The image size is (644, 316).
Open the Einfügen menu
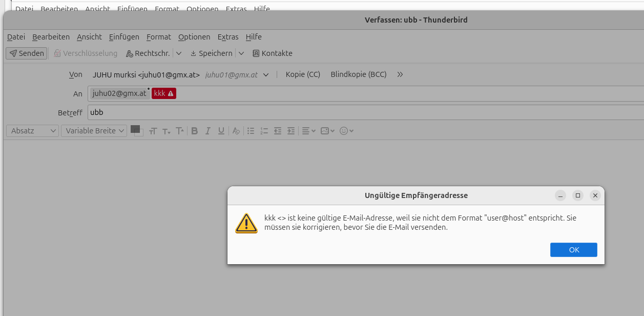(124, 37)
